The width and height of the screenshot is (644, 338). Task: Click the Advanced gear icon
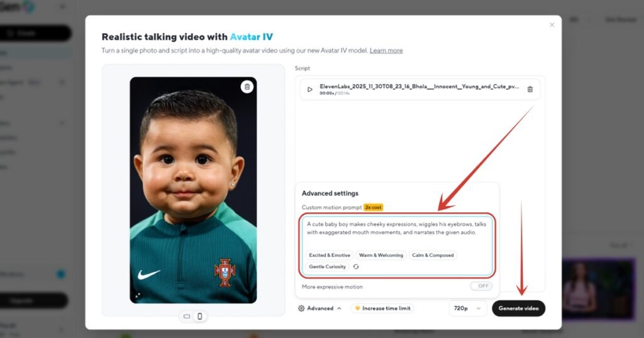301,308
